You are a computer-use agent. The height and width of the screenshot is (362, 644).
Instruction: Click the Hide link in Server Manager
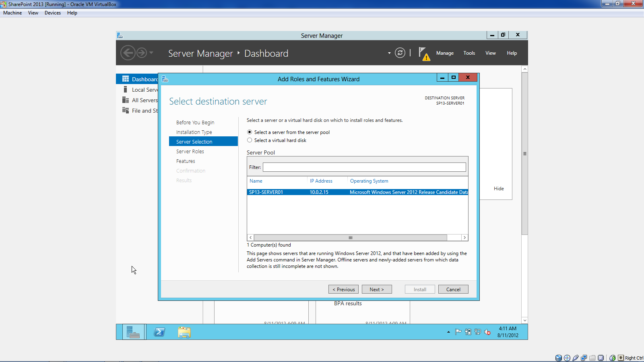pos(499,189)
